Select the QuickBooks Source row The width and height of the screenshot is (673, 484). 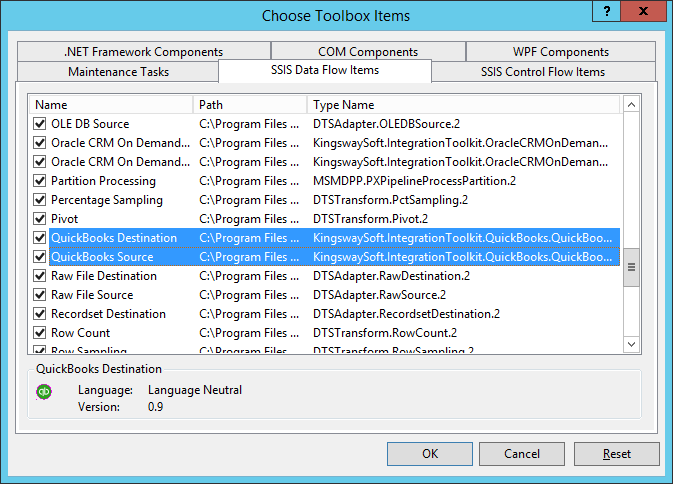[x=324, y=257]
